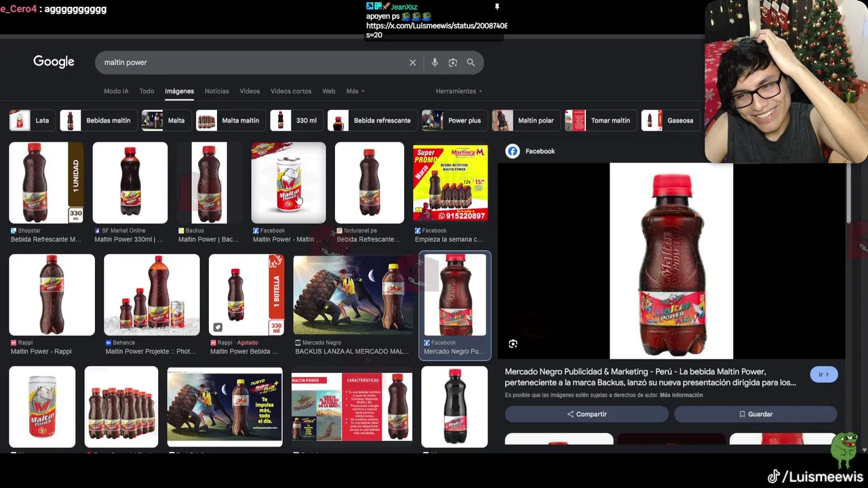Open the Más dropdown menu
The height and width of the screenshot is (488, 868).
click(355, 91)
